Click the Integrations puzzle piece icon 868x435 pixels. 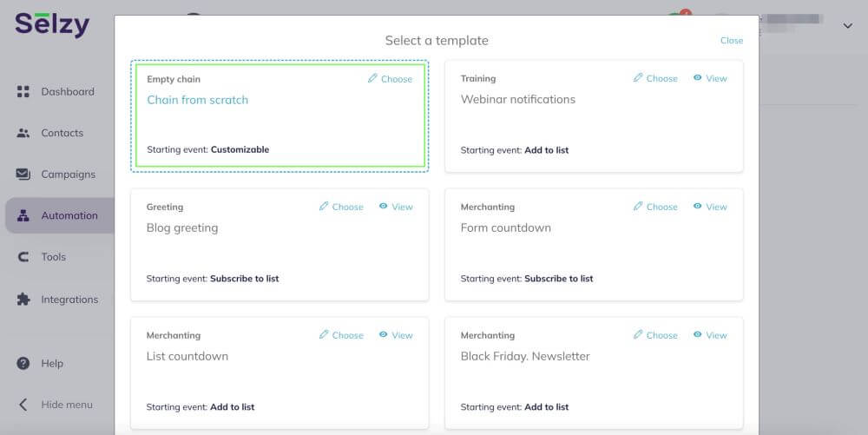pyautogui.click(x=23, y=300)
